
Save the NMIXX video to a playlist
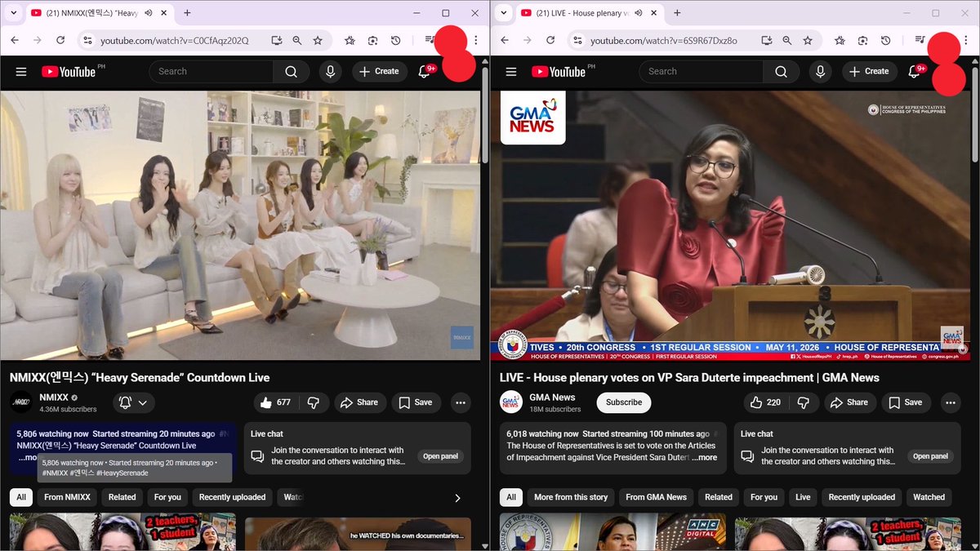[416, 402]
